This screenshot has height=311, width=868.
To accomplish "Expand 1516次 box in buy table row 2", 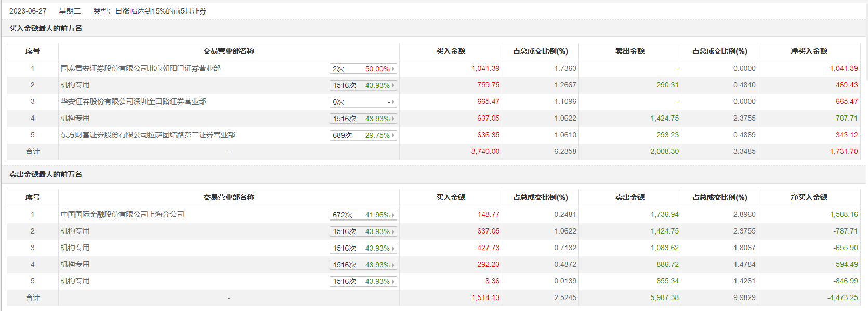I will 363,85.
